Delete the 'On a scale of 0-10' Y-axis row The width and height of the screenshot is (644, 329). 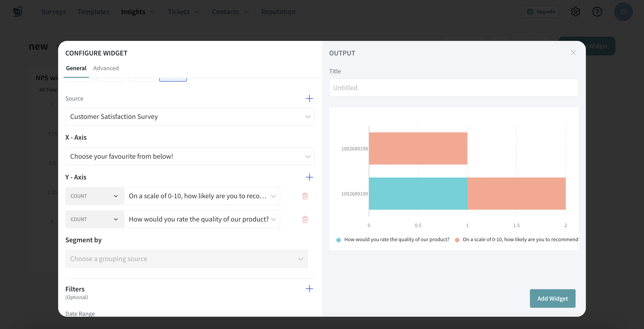click(x=305, y=196)
